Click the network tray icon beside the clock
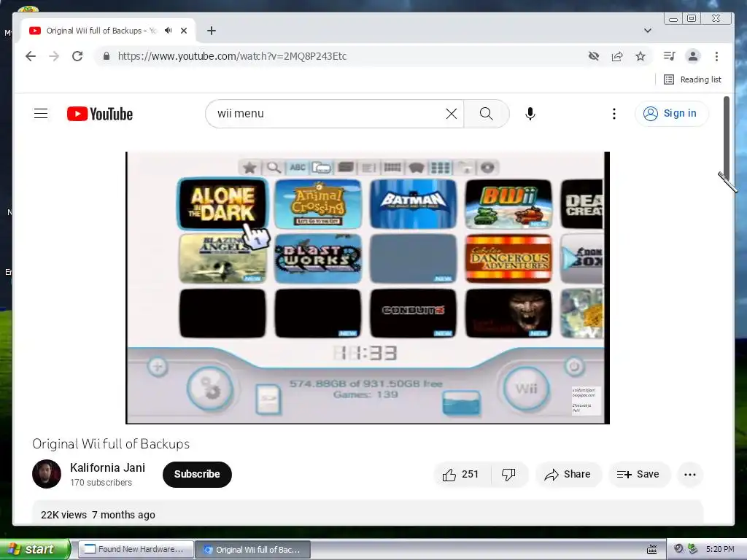Screen dimensions: 747x560 click(692, 549)
